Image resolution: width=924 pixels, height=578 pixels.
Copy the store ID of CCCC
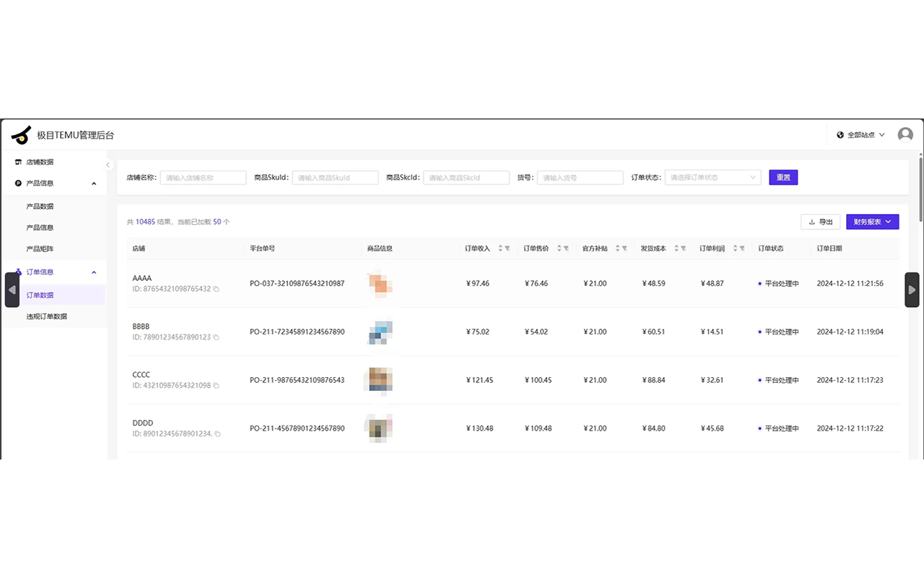pyautogui.click(x=216, y=386)
